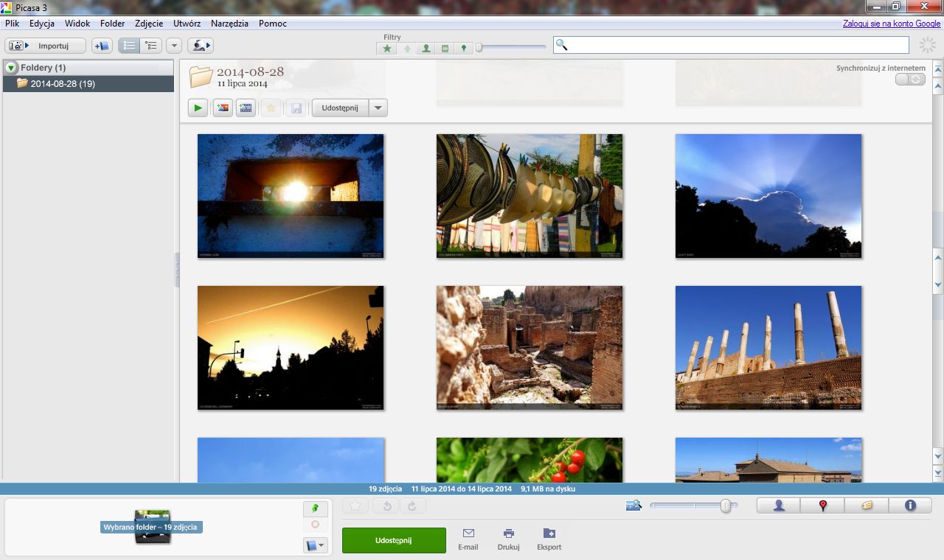Adjust the thumbnail size slider

693,505
